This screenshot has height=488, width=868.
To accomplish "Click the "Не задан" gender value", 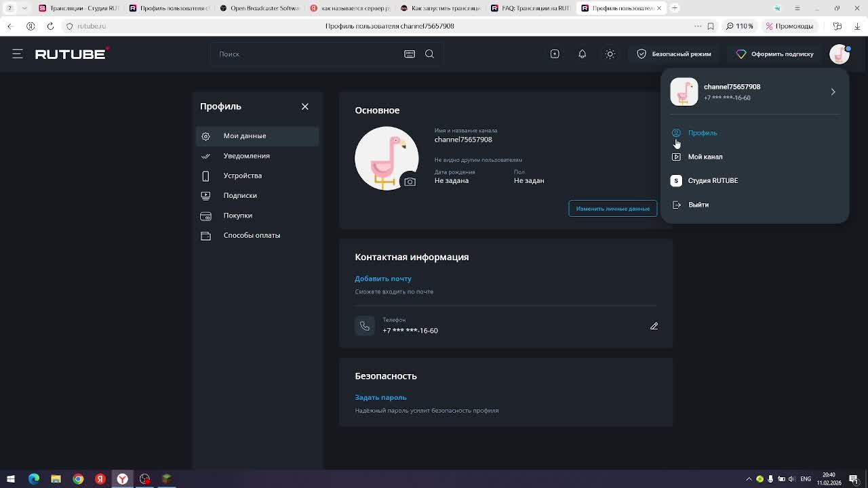I will 529,181.
